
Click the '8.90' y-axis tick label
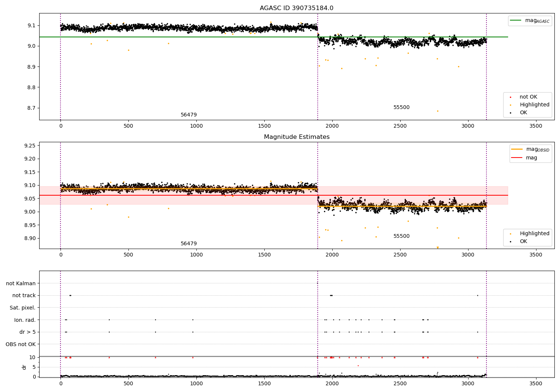point(30,239)
